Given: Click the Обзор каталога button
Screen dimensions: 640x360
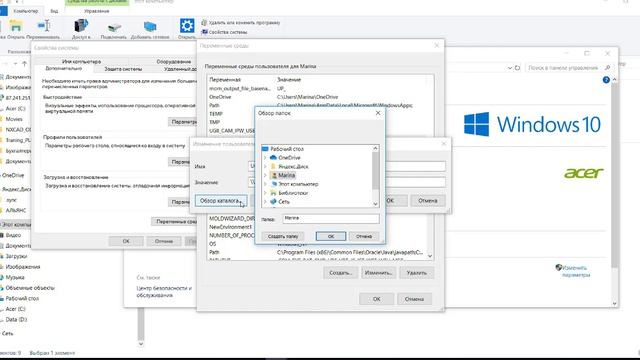Looking at the screenshot, I should [221, 201].
